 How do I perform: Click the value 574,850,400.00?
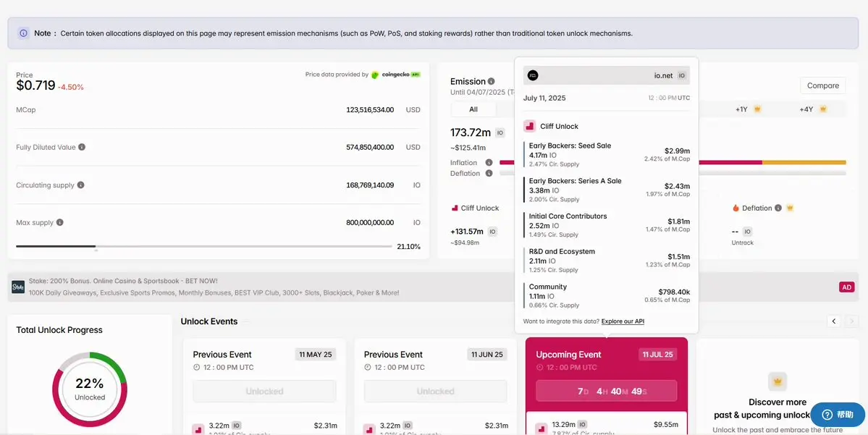[370, 147]
